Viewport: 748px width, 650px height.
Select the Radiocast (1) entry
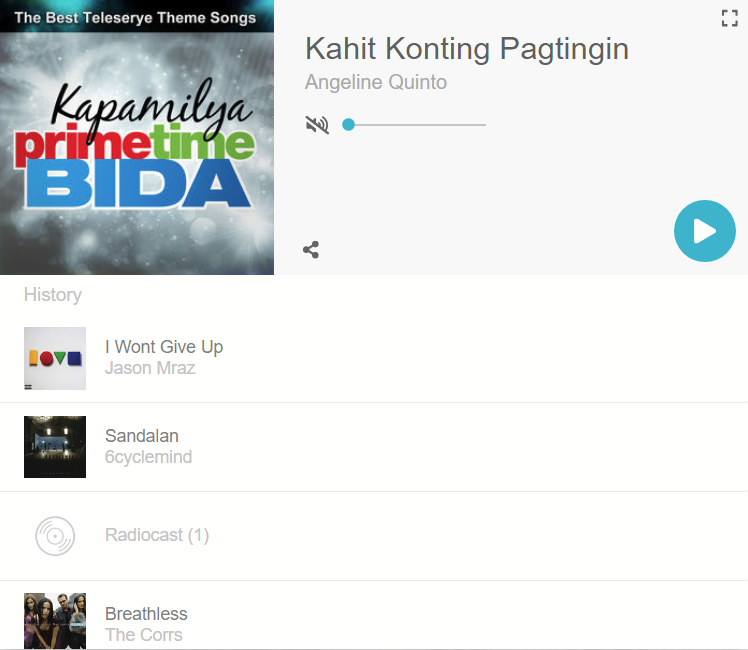374,536
